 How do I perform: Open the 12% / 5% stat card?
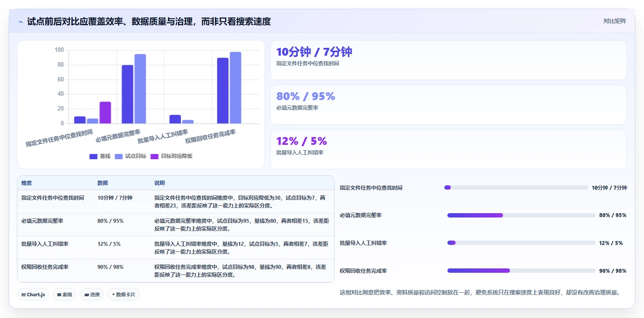[x=449, y=149]
